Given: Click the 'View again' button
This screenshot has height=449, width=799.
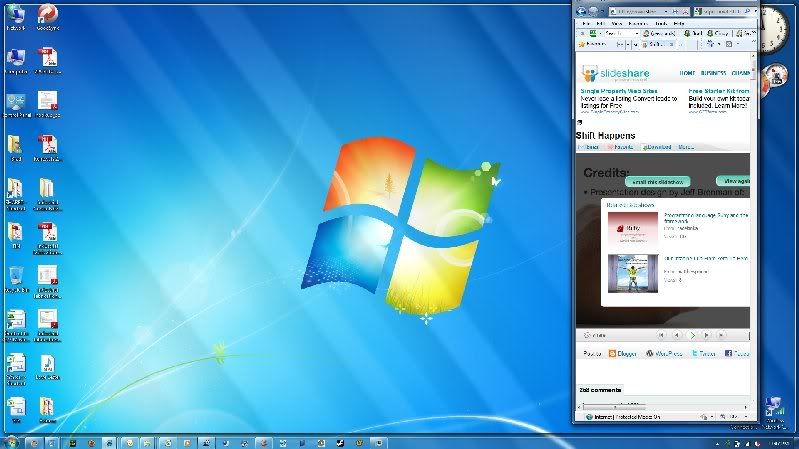Looking at the screenshot, I should (x=733, y=181).
